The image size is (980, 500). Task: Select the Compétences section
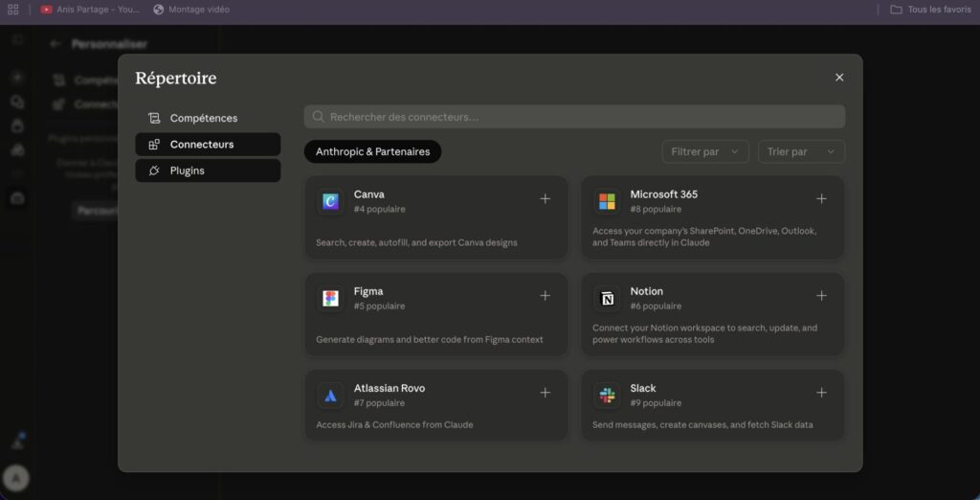pos(208,118)
